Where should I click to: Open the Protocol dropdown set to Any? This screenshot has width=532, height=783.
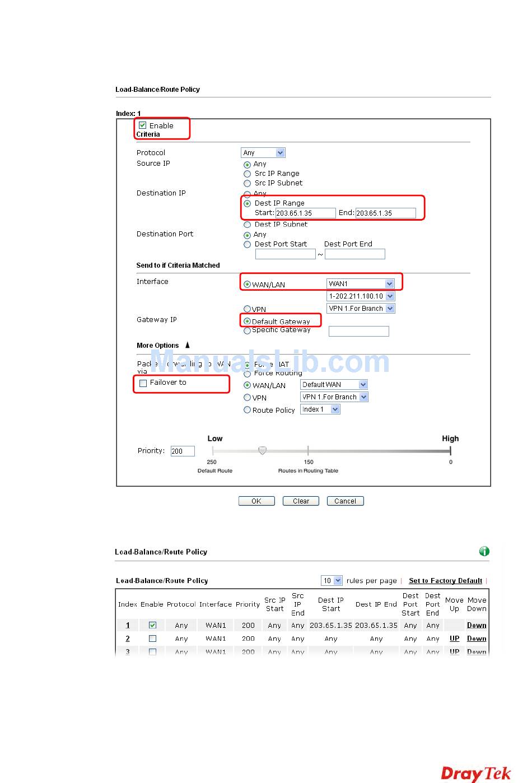tap(263, 152)
